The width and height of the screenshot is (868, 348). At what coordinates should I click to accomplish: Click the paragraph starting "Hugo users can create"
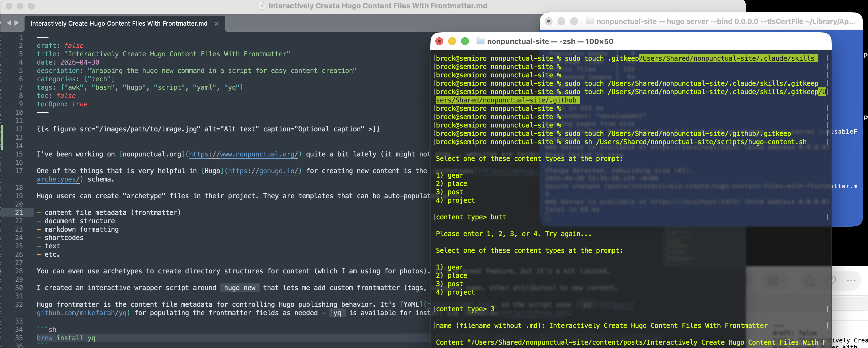tap(233, 196)
